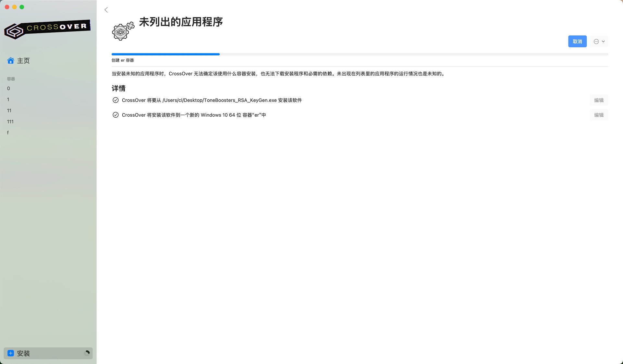The image size is (623, 364).
Task: Click checkmark beside installer source line
Action: [116, 100]
